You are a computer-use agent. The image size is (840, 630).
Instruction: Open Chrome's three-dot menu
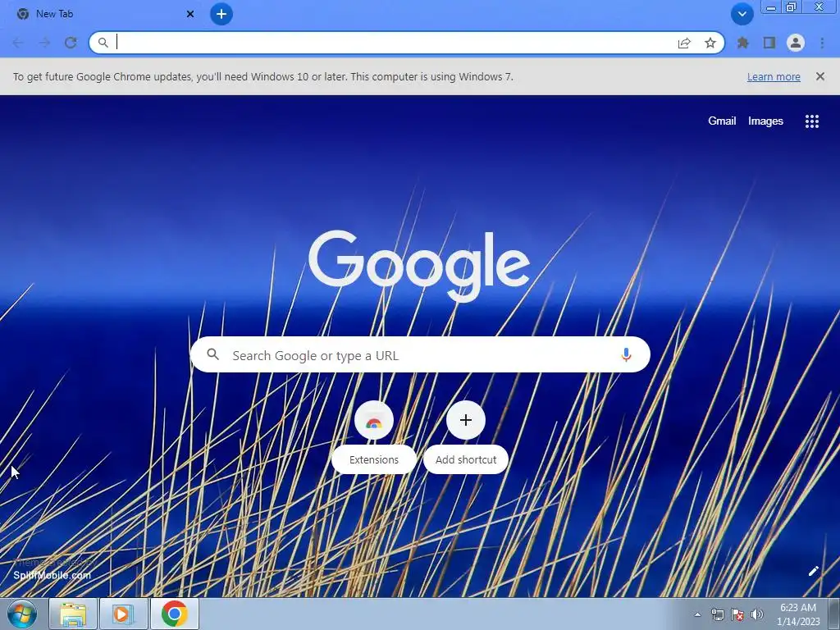822,43
